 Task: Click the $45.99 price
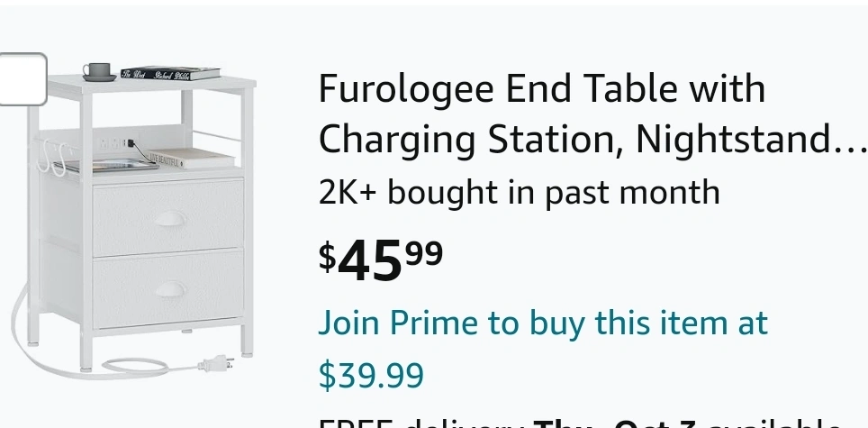tap(381, 260)
